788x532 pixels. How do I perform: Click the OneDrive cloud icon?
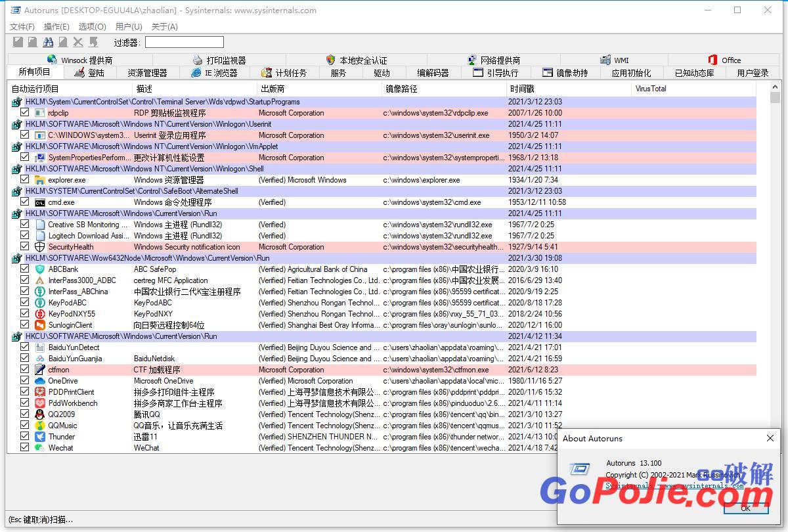[40, 381]
